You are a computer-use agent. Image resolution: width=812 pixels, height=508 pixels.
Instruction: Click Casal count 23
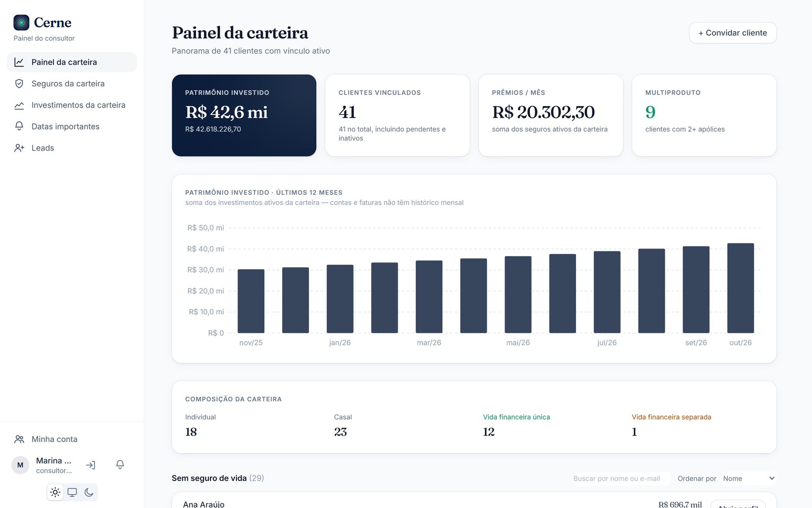click(341, 432)
